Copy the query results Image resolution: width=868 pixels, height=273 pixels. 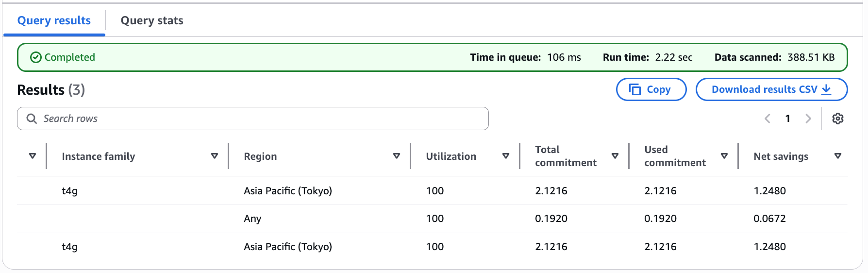tap(651, 89)
